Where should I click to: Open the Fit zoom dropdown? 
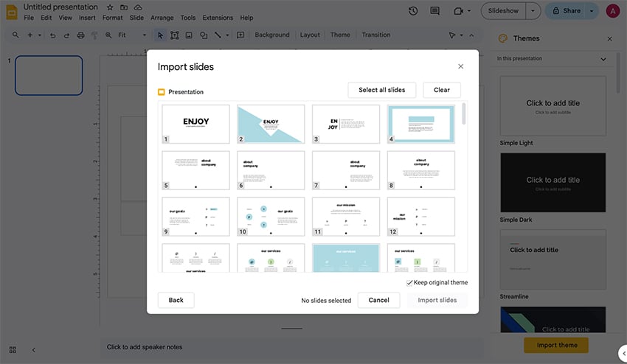pyautogui.click(x=133, y=35)
